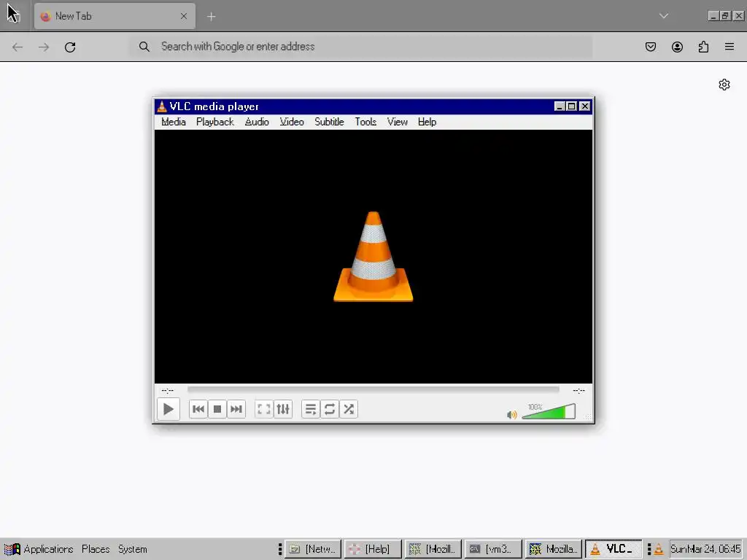This screenshot has width=747, height=560.
Task: Open the System panel menu
Action: pos(133,549)
